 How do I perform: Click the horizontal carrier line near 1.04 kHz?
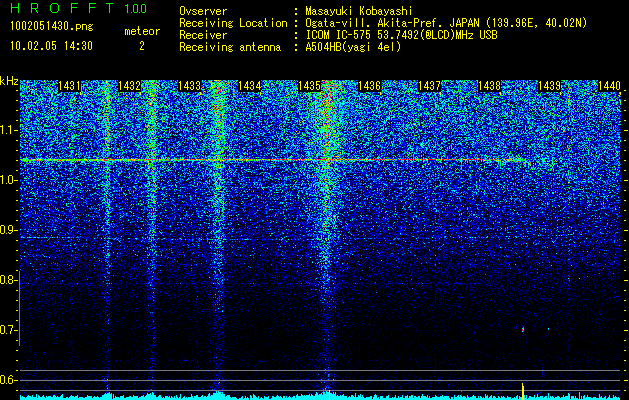[x=273, y=160]
